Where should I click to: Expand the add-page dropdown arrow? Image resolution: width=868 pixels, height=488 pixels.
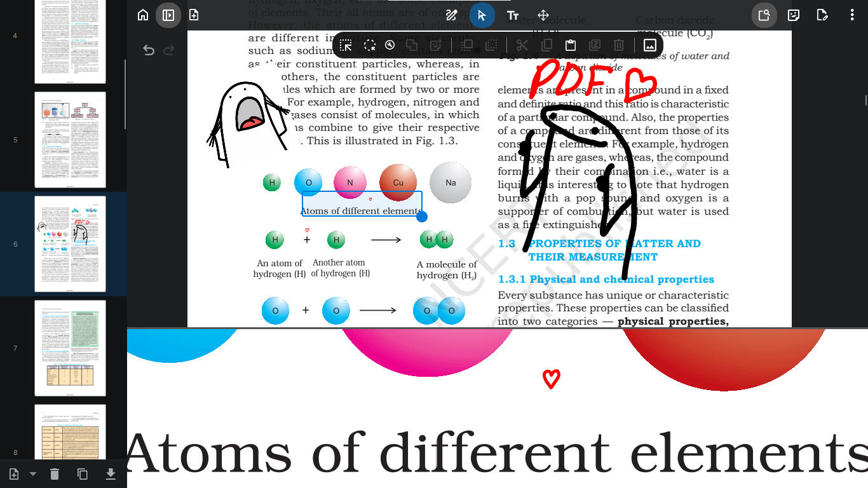click(33, 474)
